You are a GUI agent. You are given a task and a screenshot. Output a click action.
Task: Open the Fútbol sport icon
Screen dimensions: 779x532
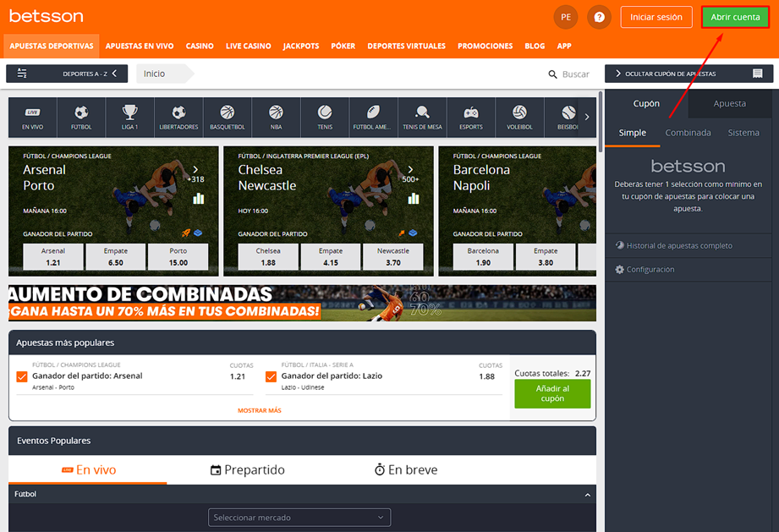(x=81, y=117)
